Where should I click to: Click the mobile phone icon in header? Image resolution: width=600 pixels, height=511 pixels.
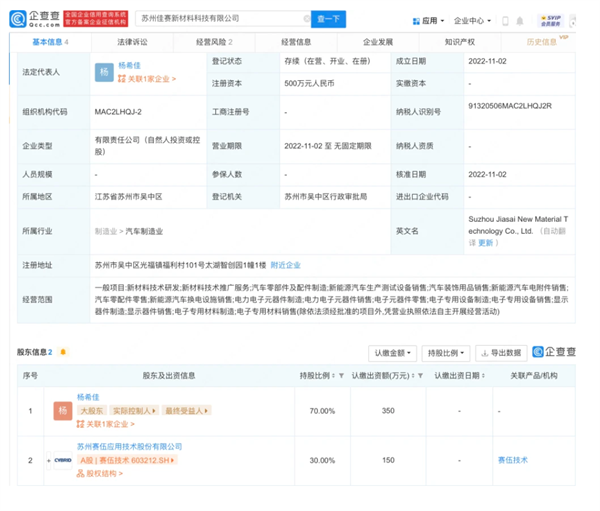(x=505, y=21)
